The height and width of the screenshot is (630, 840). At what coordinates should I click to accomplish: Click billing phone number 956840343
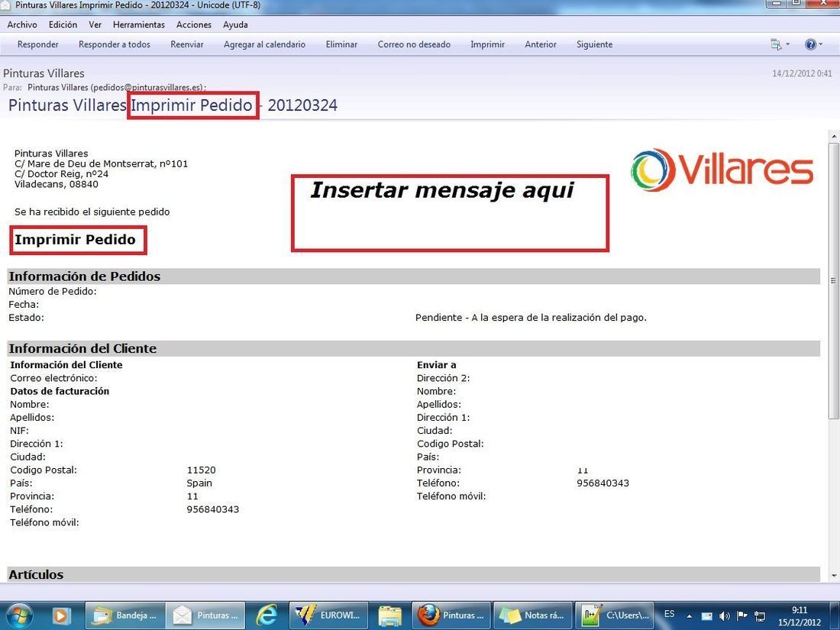[213, 509]
